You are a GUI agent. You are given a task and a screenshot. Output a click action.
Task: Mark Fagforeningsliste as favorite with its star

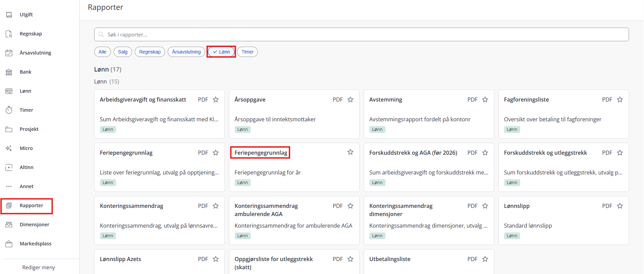pyautogui.click(x=620, y=100)
